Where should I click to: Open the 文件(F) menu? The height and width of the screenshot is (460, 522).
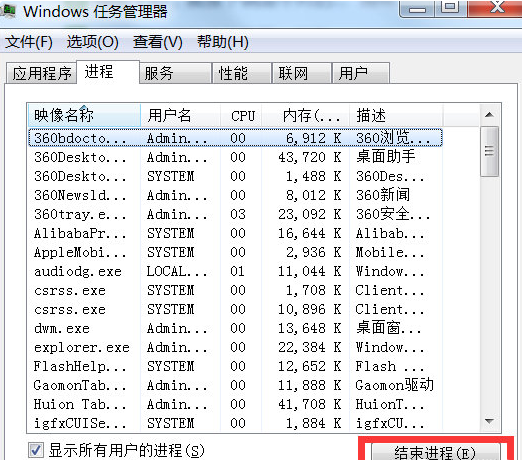pyautogui.click(x=29, y=42)
